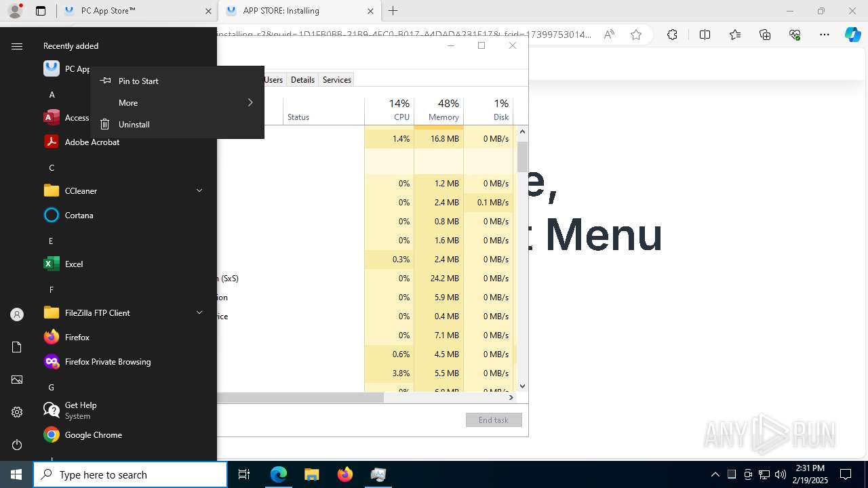Image resolution: width=868 pixels, height=488 pixels.
Task: Show hidden system tray icons
Action: coord(715,474)
